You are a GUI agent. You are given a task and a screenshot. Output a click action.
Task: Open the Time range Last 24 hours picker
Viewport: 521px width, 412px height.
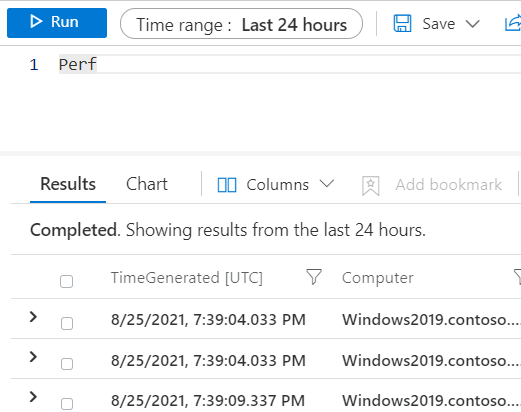tap(241, 24)
